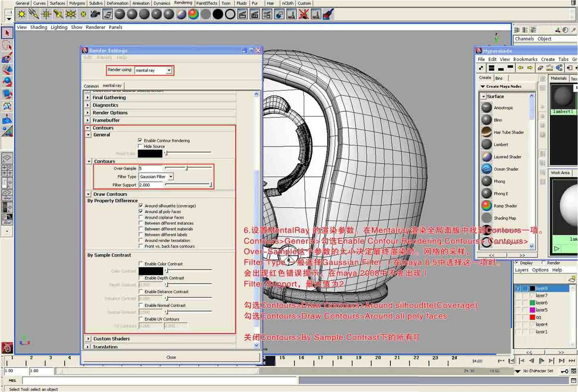Collapse the Draw Contours section

(x=89, y=194)
